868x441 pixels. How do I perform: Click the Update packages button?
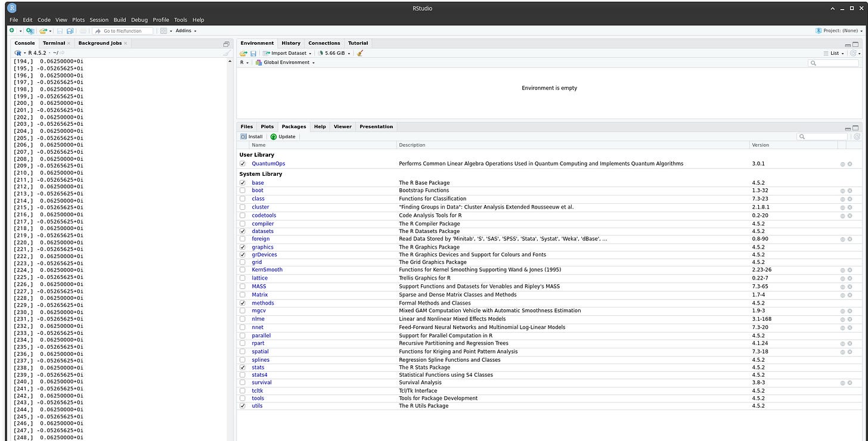click(x=283, y=136)
